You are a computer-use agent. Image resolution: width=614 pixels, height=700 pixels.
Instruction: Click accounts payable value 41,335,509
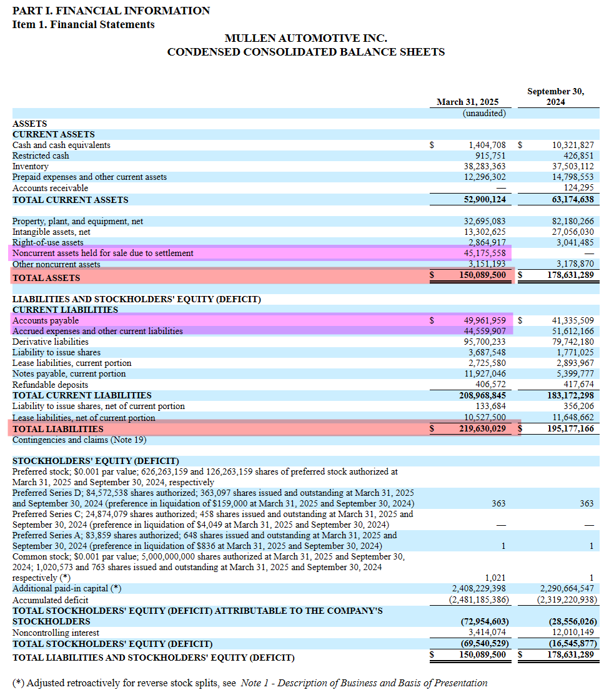[573, 320]
